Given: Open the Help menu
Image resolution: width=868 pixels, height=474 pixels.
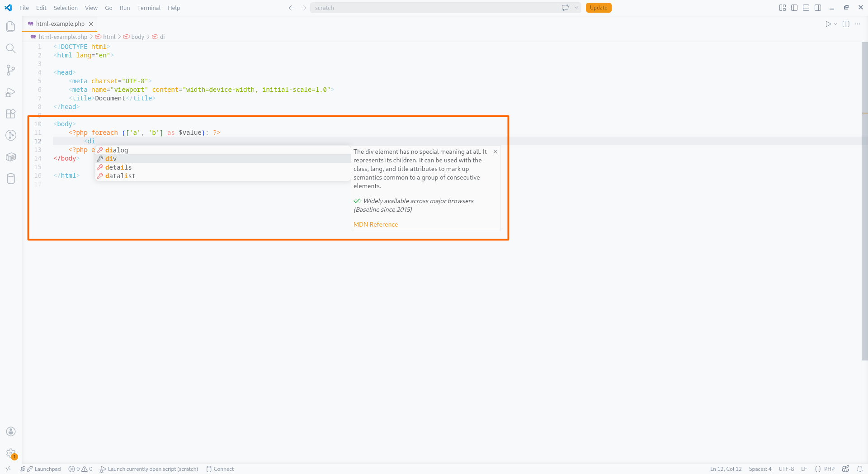Looking at the screenshot, I should tap(174, 8).
